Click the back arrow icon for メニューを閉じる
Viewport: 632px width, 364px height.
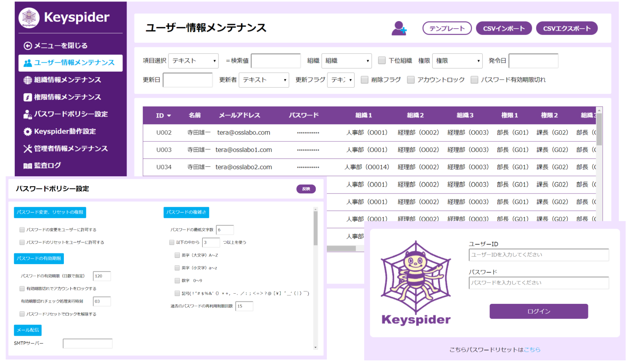(x=28, y=46)
